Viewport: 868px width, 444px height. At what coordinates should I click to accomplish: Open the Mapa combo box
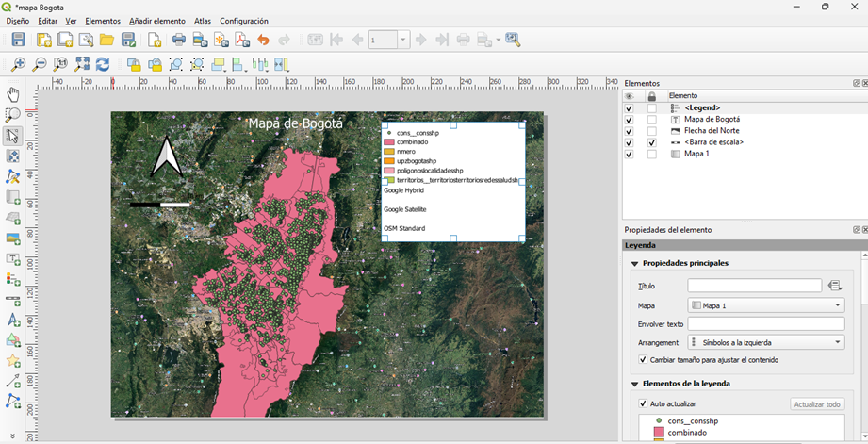(766, 305)
